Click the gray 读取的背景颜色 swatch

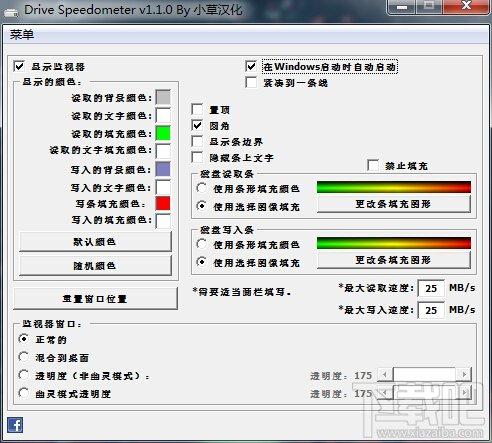pos(163,97)
